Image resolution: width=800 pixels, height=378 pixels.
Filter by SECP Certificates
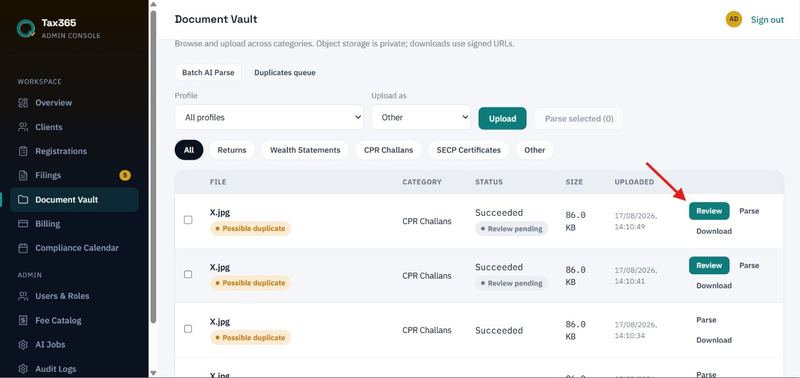468,150
